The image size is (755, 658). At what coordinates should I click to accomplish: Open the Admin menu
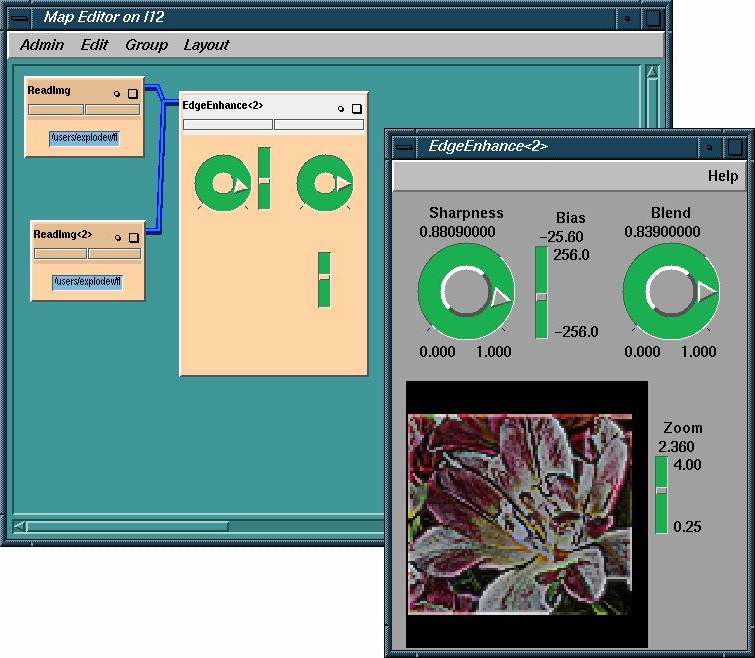click(42, 45)
